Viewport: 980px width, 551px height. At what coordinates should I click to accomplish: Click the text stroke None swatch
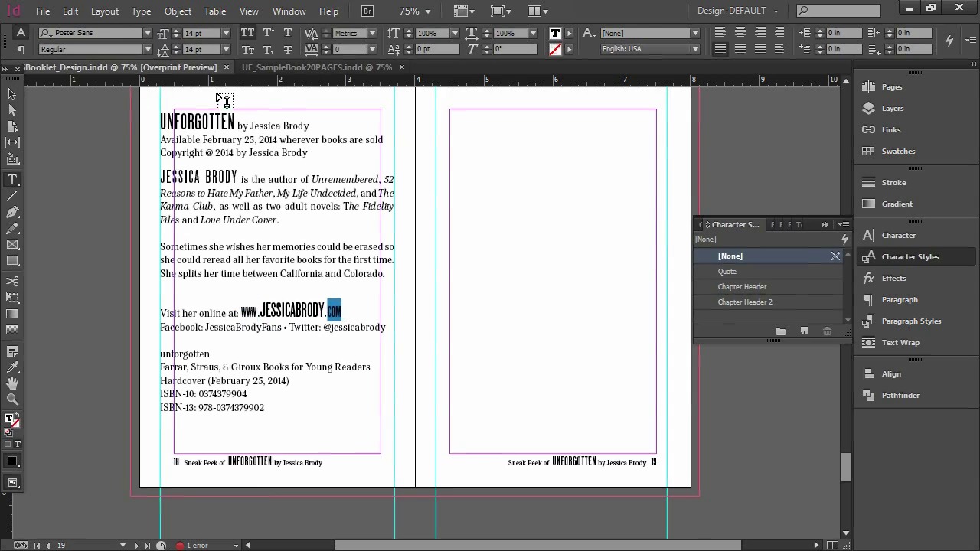(555, 49)
